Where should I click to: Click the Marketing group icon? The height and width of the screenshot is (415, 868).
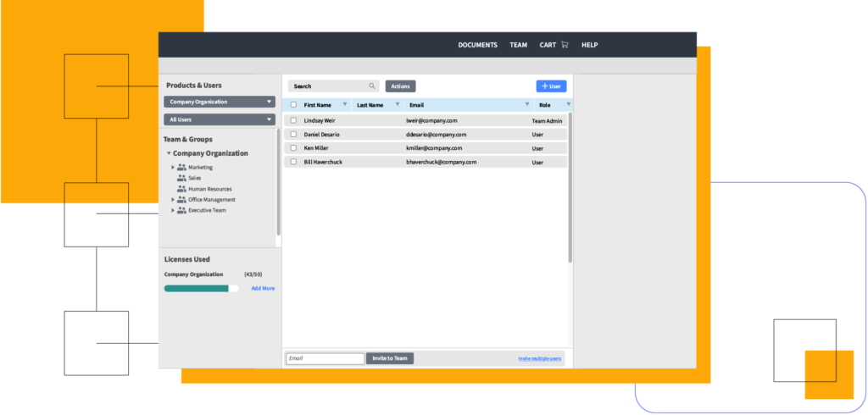point(181,168)
